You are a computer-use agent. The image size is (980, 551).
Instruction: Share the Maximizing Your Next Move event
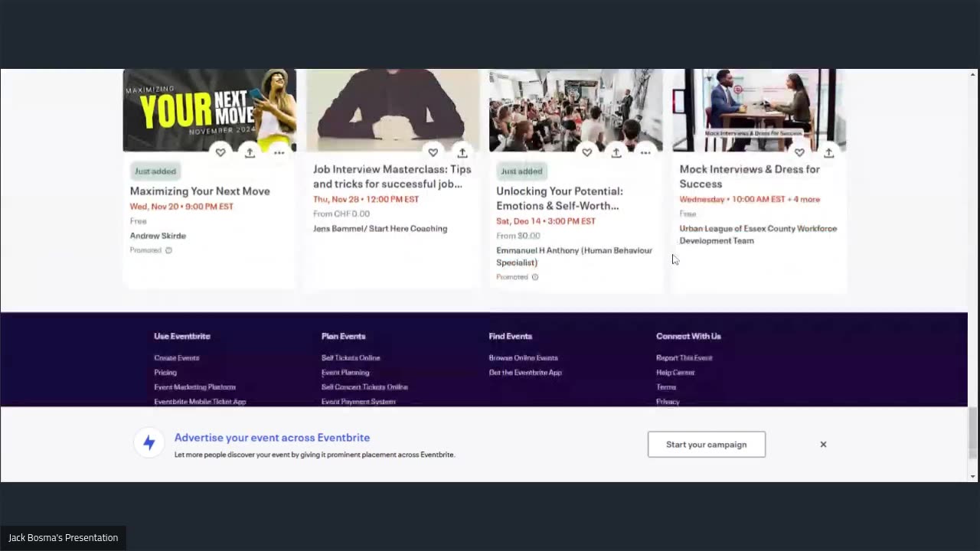[250, 152]
